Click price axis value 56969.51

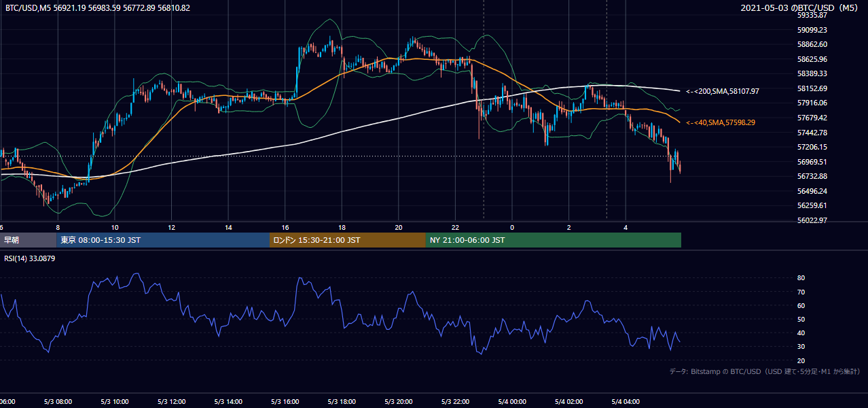(812, 162)
